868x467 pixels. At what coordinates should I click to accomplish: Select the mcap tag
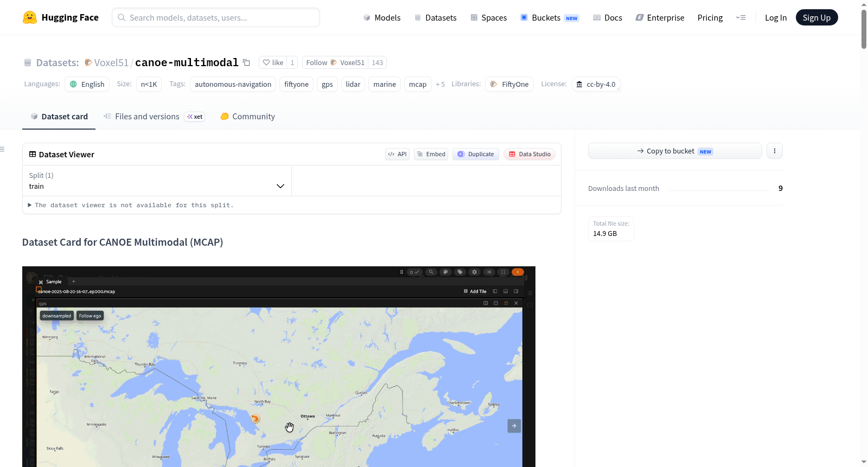pyautogui.click(x=418, y=84)
